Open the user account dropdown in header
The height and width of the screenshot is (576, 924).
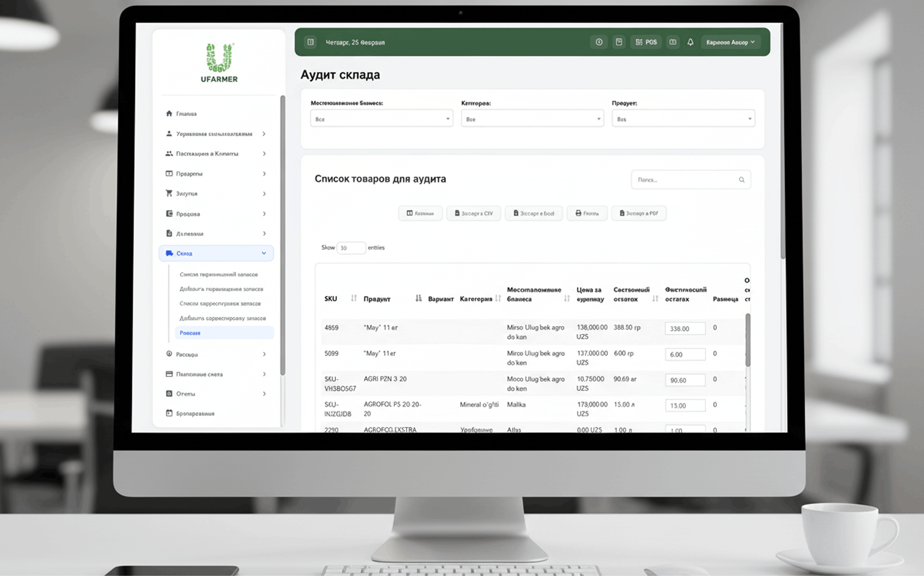click(x=730, y=42)
